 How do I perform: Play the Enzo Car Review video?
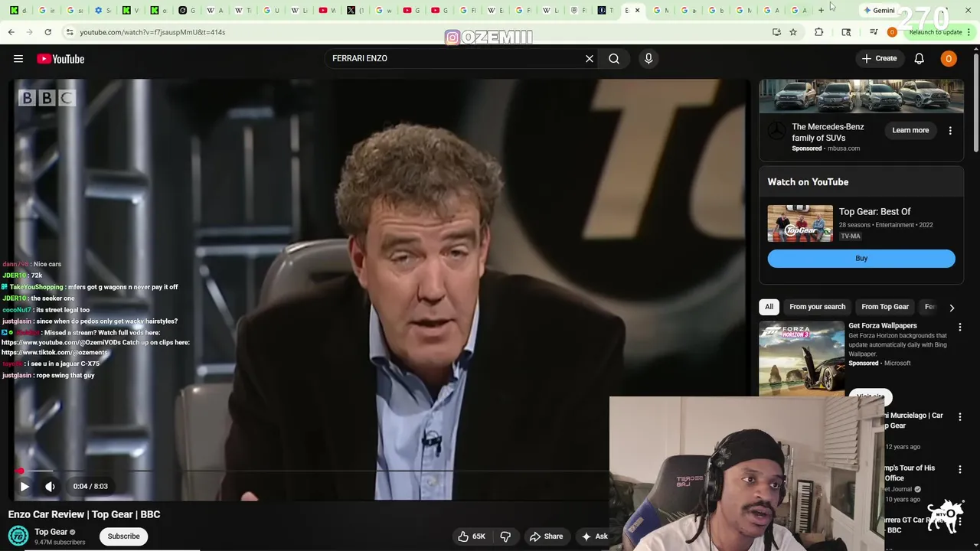tap(24, 486)
